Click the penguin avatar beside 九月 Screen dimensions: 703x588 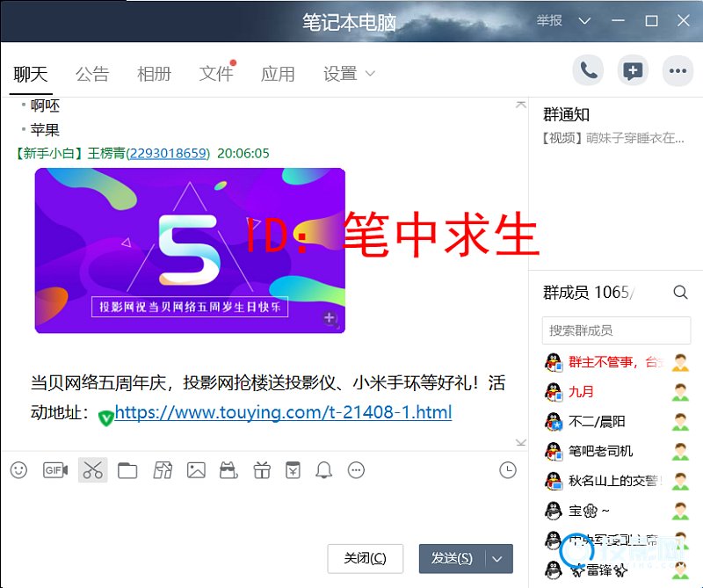[x=554, y=392]
